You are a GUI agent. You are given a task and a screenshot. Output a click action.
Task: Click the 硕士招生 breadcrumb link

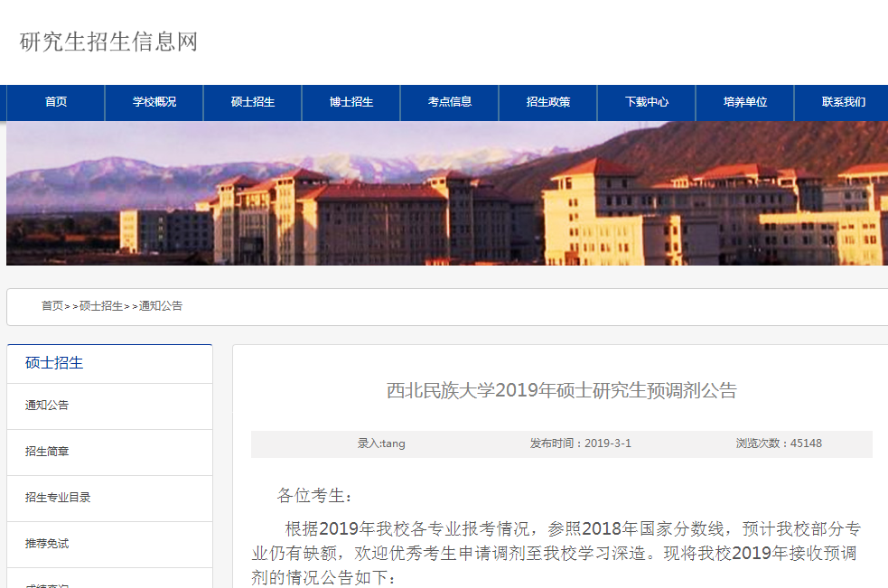click(x=101, y=306)
